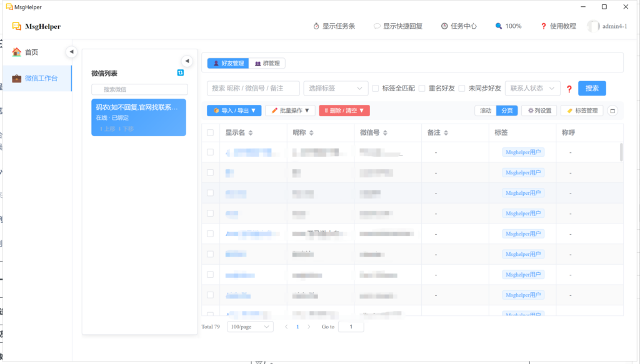Image resolution: width=640 pixels, height=364 pixels.
Task: Open the 100/page page size selector
Action: pos(250,327)
